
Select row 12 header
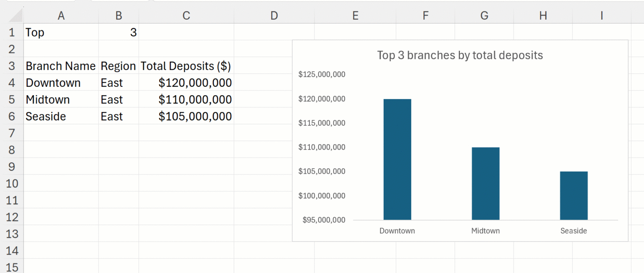click(x=12, y=217)
